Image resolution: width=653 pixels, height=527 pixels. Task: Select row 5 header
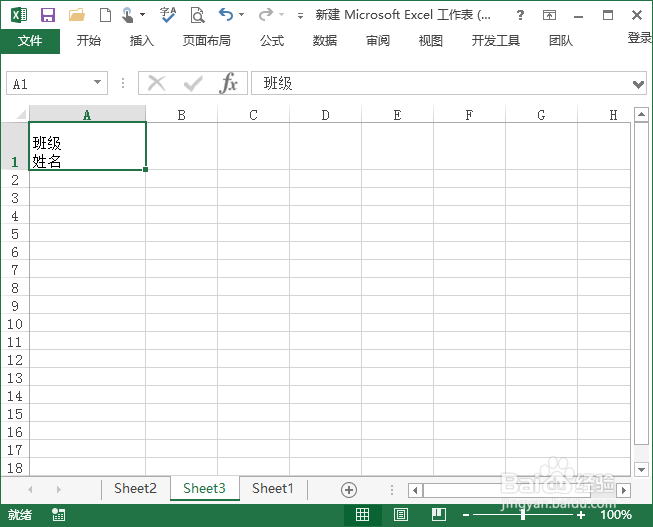(15, 234)
